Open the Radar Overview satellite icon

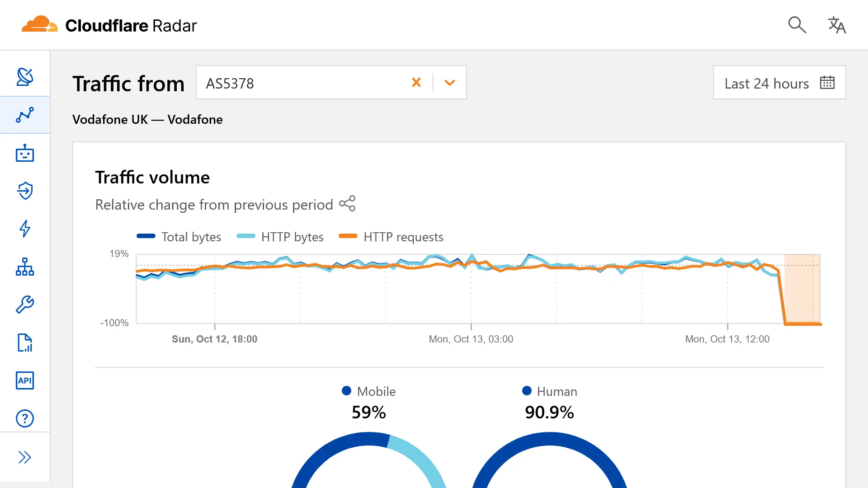click(25, 76)
